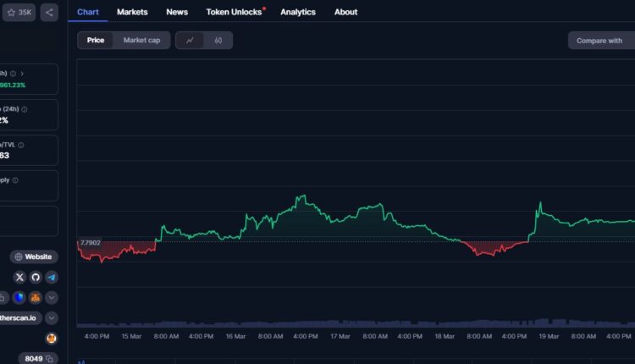
Task: Open the Token Unlocks tab
Action: coord(235,12)
